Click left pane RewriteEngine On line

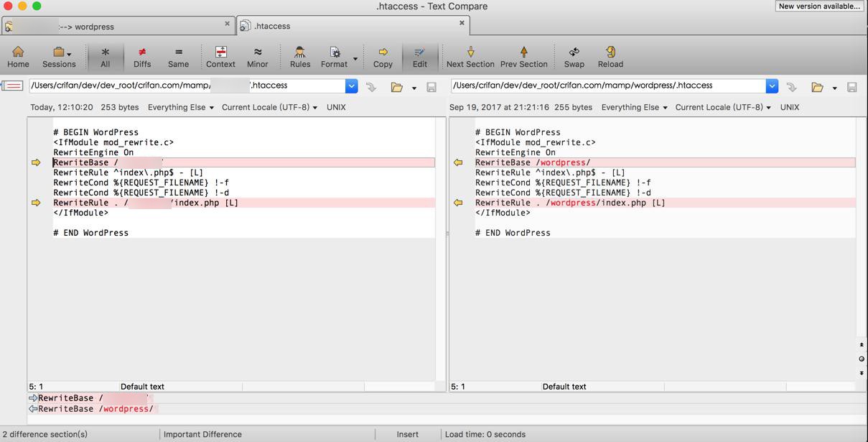(x=93, y=152)
